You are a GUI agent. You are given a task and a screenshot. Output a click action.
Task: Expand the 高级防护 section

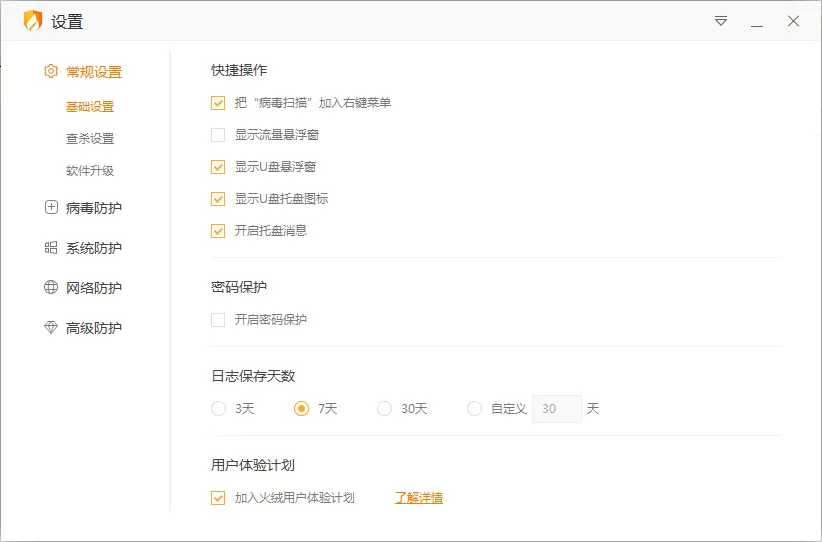tap(93, 328)
